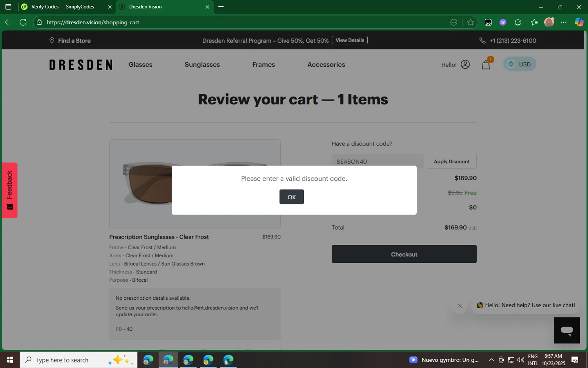Open the Windows notification center icon

point(575,360)
